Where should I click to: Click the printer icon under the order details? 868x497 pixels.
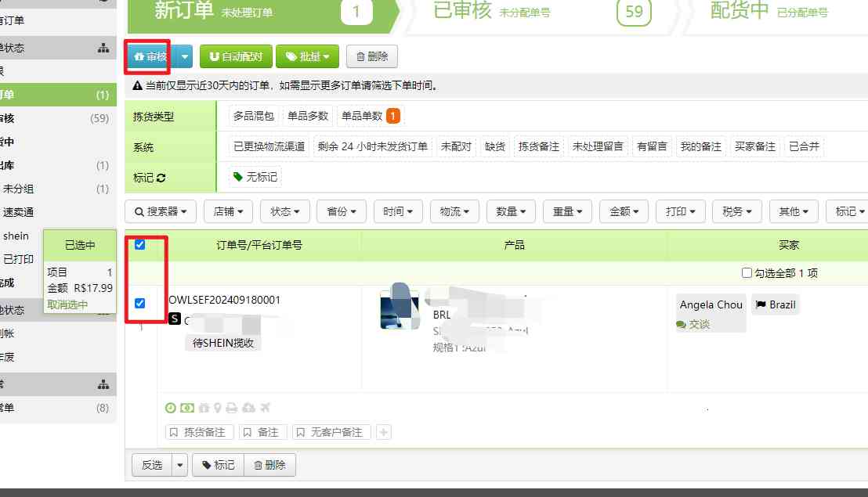tap(231, 407)
